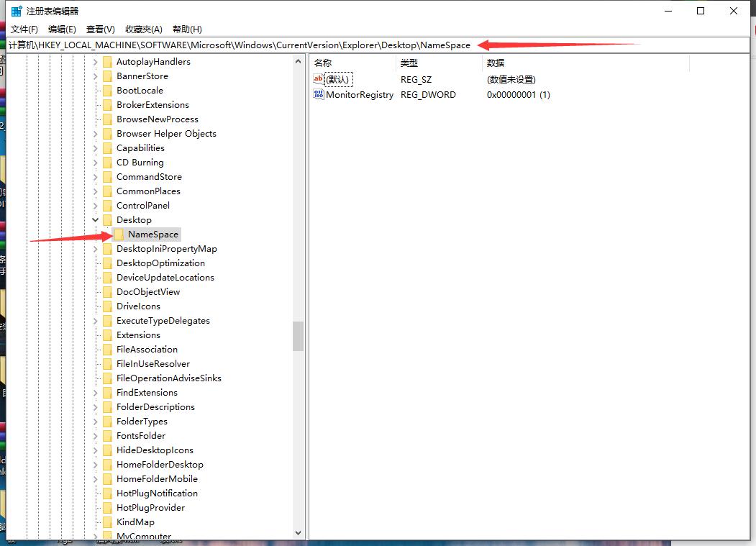The width and height of the screenshot is (756, 546).
Task: Click the FileAssociation folder icon
Action: [x=107, y=350]
